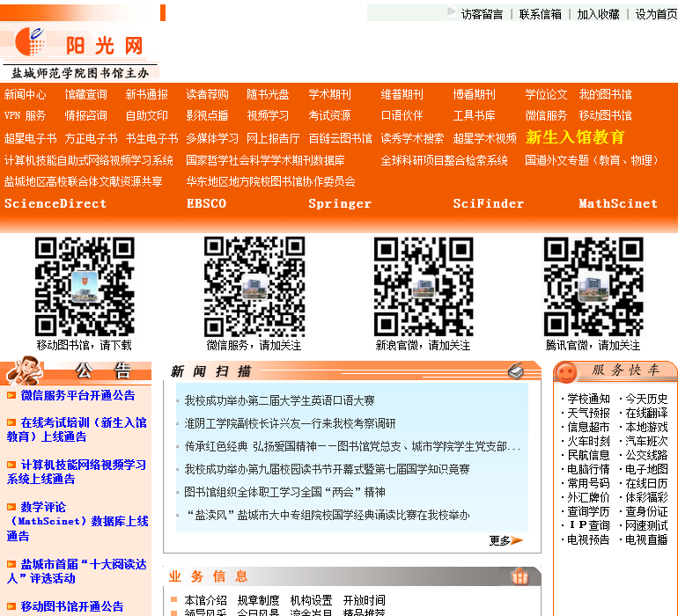678x616 pixels.
Task: Open 考试资源 menu item
Action: pyautogui.click(x=329, y=115)
